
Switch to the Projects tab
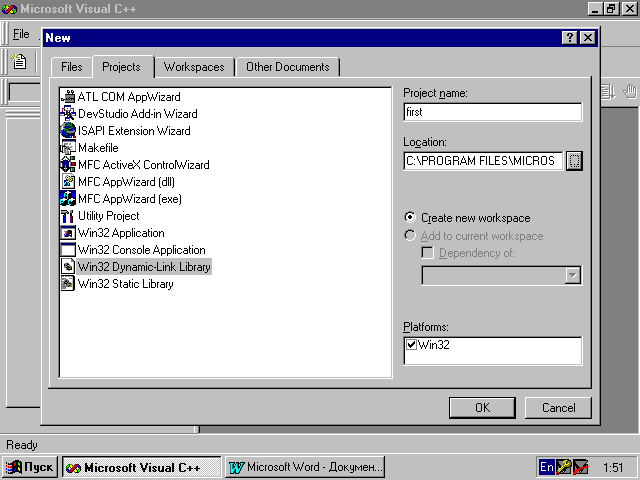122,67
